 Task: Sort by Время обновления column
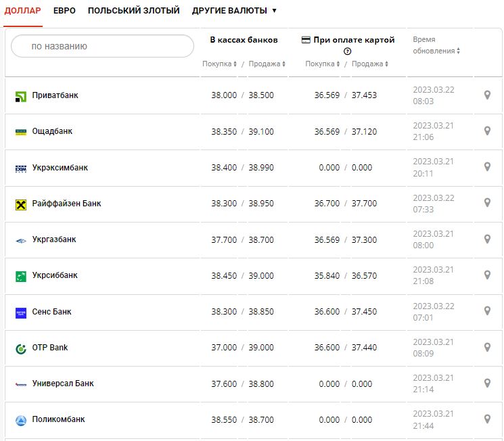(436, 51)
